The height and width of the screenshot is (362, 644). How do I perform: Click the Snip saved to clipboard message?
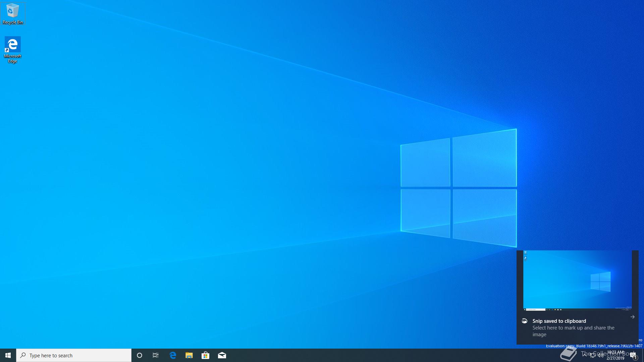559,321
